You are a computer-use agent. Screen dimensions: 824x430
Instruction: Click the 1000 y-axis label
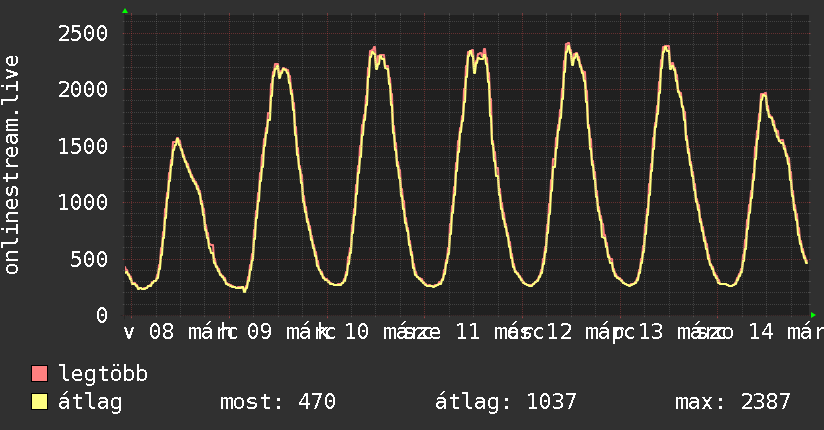[x=83, y=203]
